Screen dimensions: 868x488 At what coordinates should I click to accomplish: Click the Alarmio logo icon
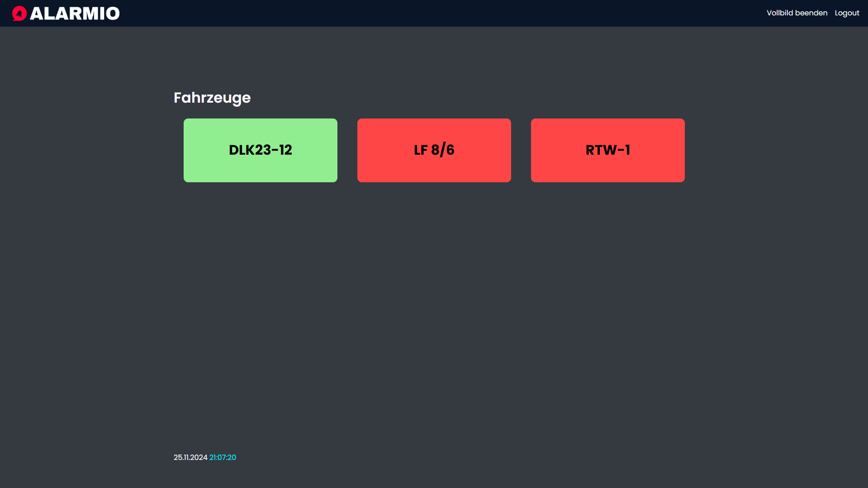coord(19,14)
